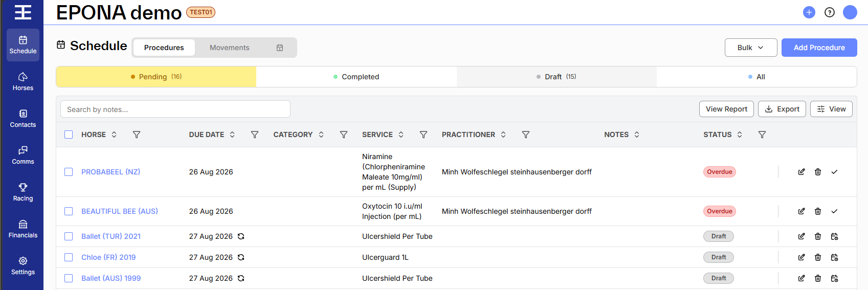Image resolution: width=868 pixels, height=290 pixels.
Task: Select the Draft (15) tab
Action: (557, 77)
